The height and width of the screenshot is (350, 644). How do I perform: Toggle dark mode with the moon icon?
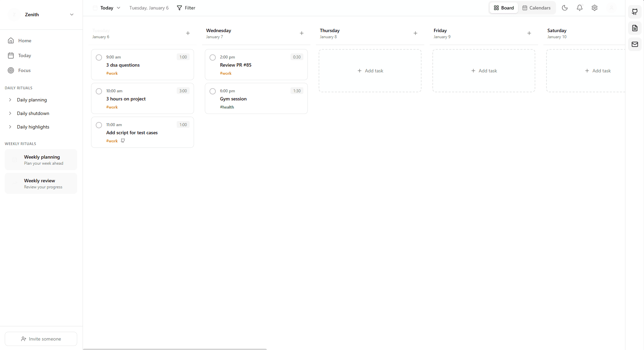point(564,7)
